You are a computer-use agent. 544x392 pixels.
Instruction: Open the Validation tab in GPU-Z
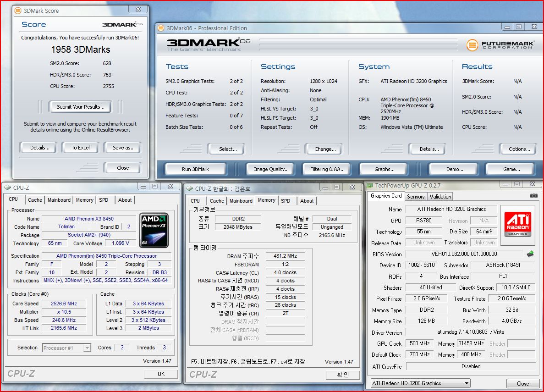440,197
